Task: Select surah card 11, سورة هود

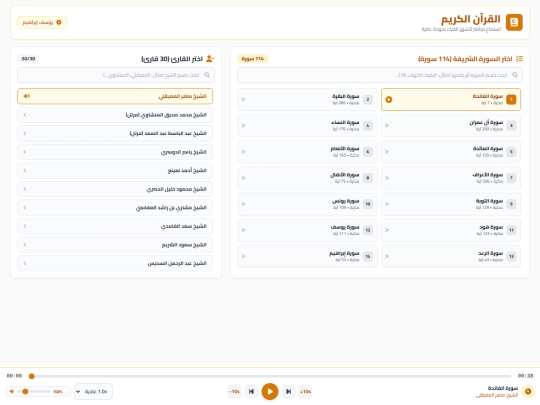Action: click(x=451, y=230)
